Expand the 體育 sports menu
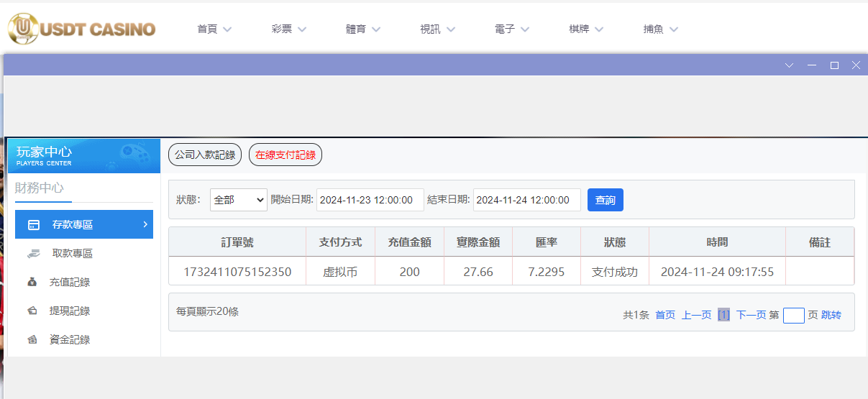This screenshot has height=399, width=868. 363,29
